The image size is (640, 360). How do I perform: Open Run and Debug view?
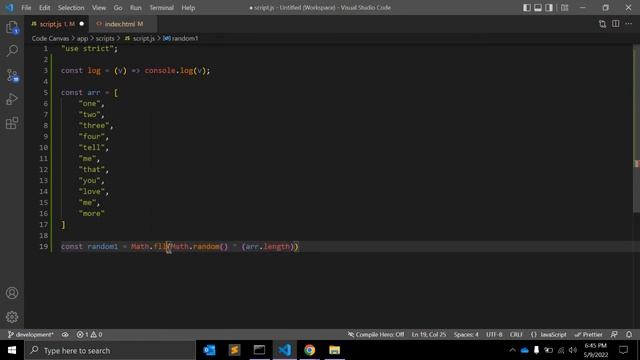click(x=12, y=99)
